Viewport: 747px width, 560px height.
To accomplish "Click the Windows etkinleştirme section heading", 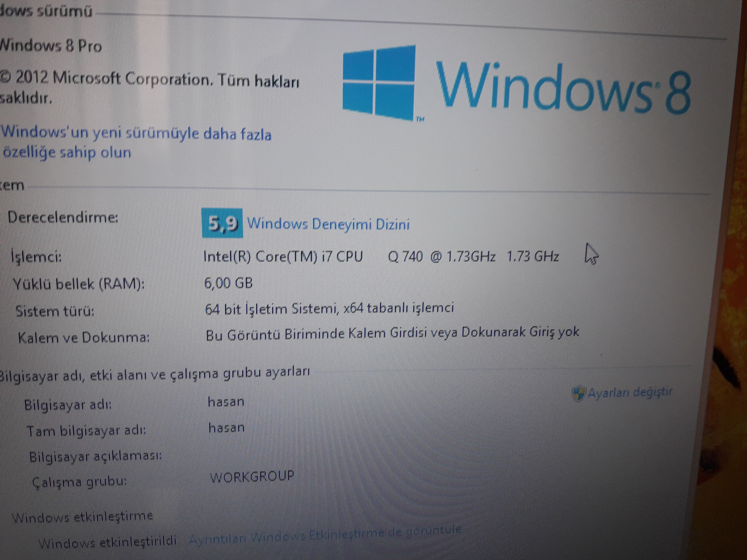I will pyautogui.click(x=82, y=516).
